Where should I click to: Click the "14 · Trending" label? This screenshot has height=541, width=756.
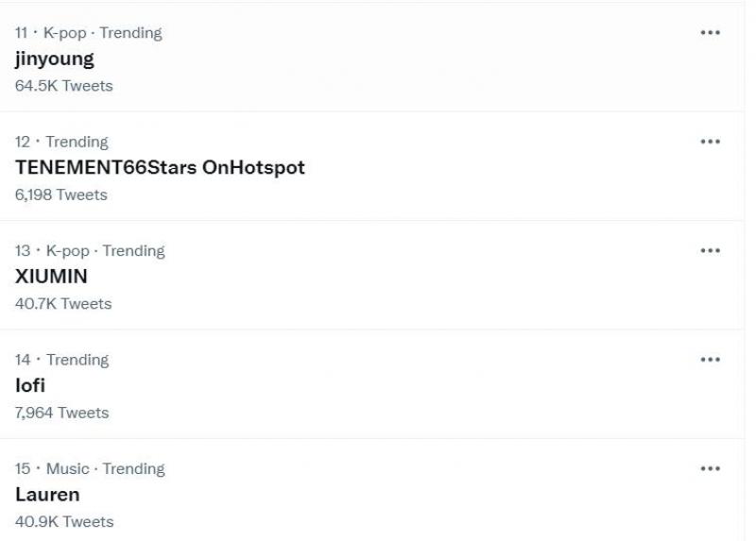click(x=61, y=360)
